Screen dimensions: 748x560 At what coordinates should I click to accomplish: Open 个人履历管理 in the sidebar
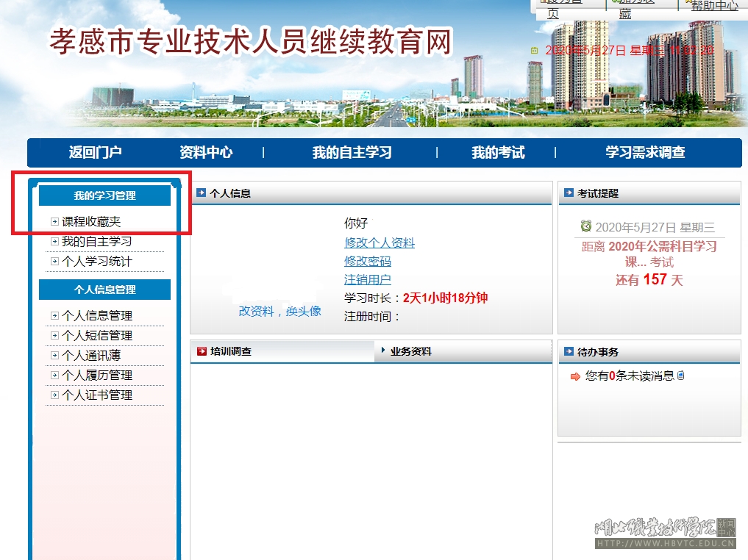click(x=97, y=375)
